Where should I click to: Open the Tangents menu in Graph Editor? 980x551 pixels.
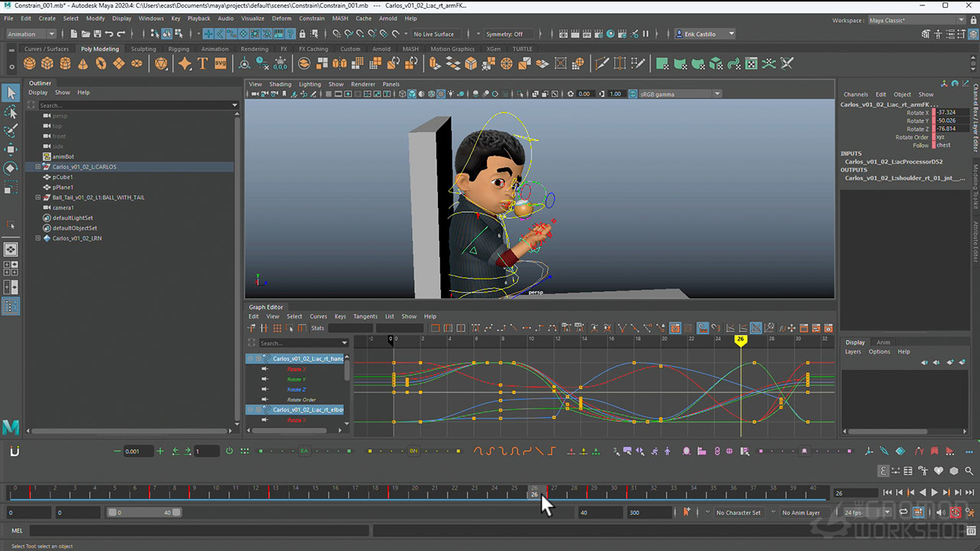365,316
